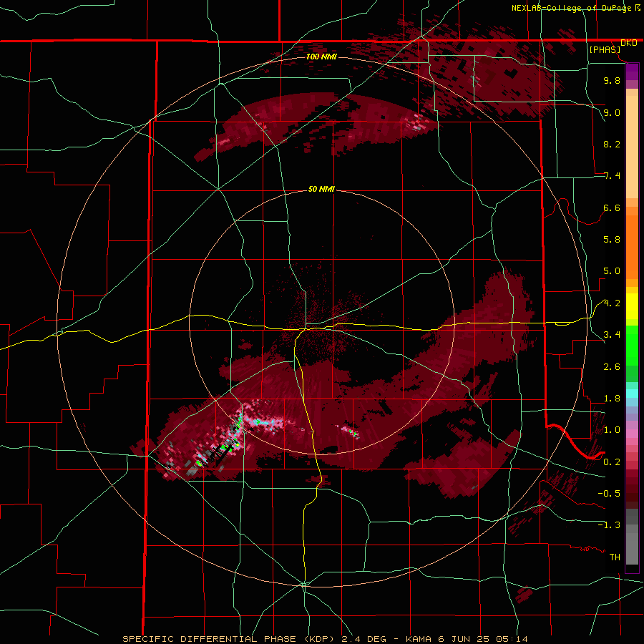This screenshot has height=644, width=644.
Task: Click the 1.8 legend value
Action: (x=612, y=399)
